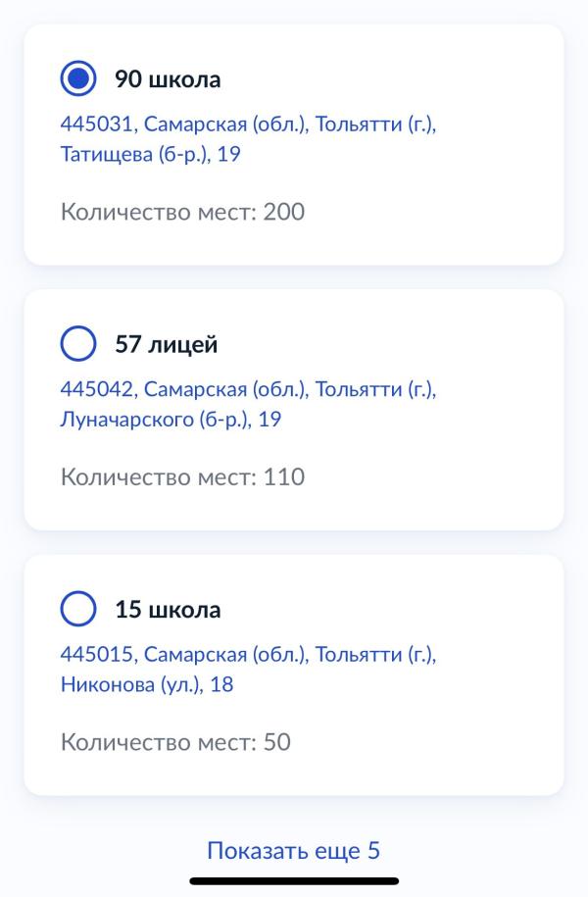
Task: Click the "90 школа" title text
Action: click(x=168, y=79)
